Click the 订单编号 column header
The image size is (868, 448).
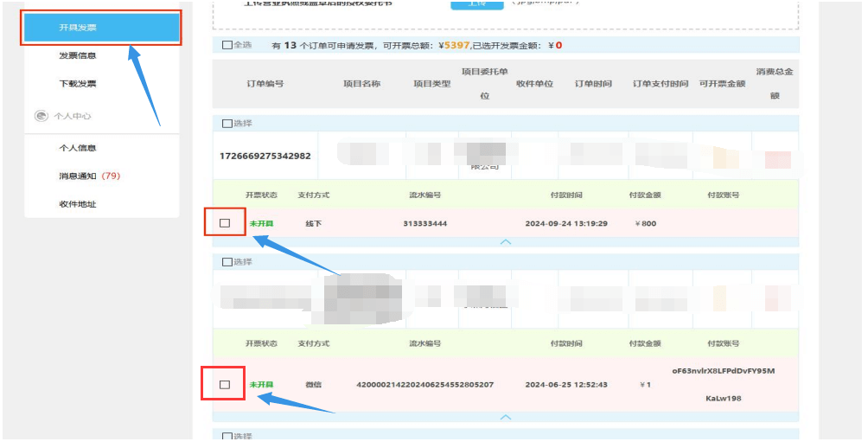point(265,84)
